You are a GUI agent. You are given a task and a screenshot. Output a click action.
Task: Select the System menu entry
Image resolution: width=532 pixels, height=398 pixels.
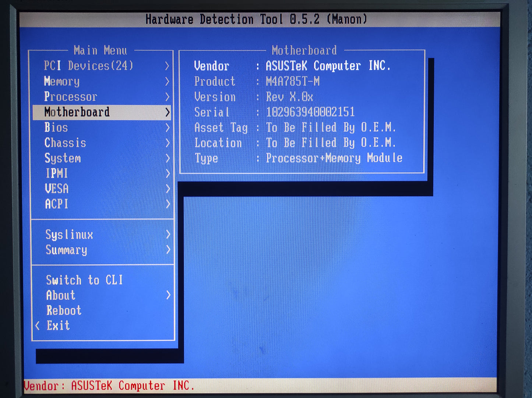pos(63,158)
